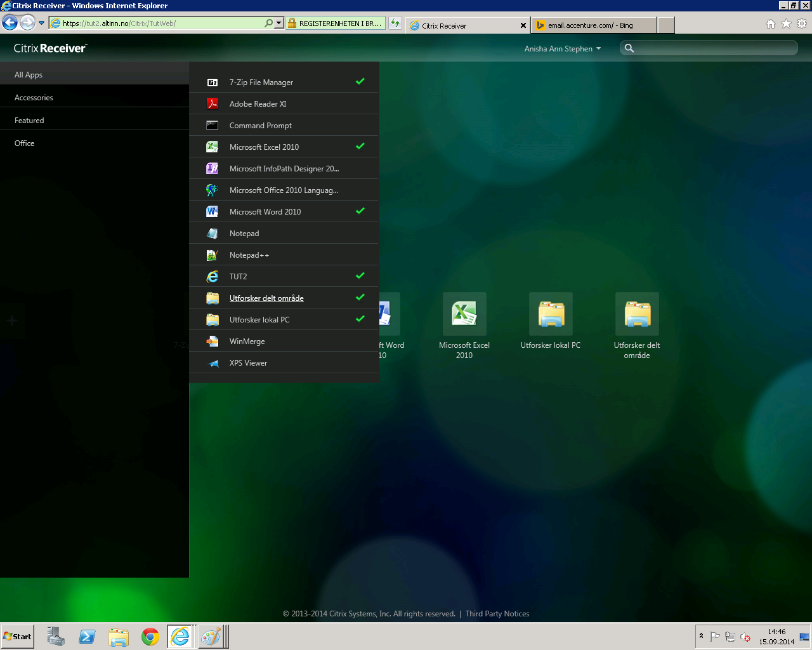Click the WinMerge icon in list
Viewport: 812px width, 650px height.
[x=213, y=342]
